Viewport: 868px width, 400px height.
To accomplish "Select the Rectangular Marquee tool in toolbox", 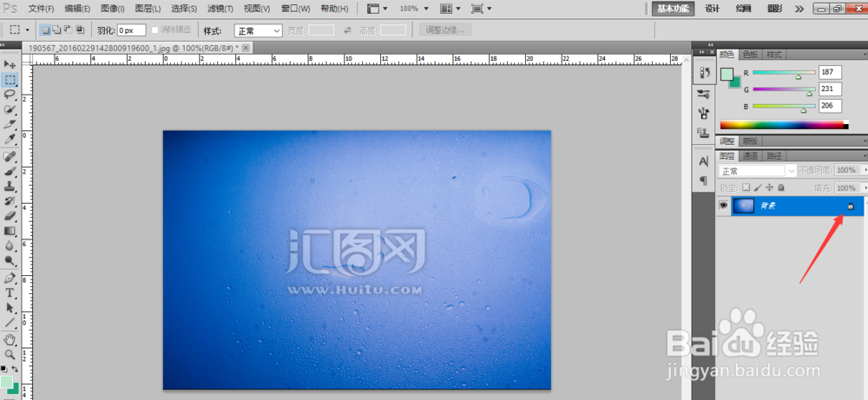I will [10, 80].
